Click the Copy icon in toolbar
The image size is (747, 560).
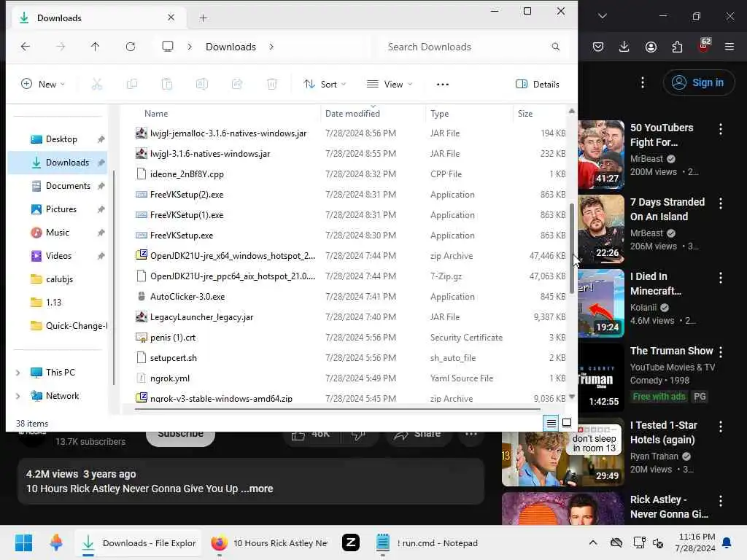coord(132,85)
